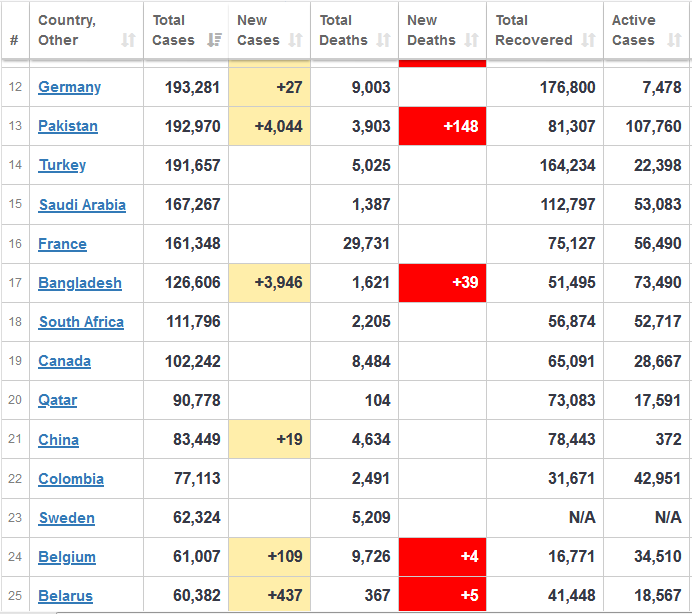
Task: Click Belarus new deaths +5 cell
Action: (x=442, y=594)
